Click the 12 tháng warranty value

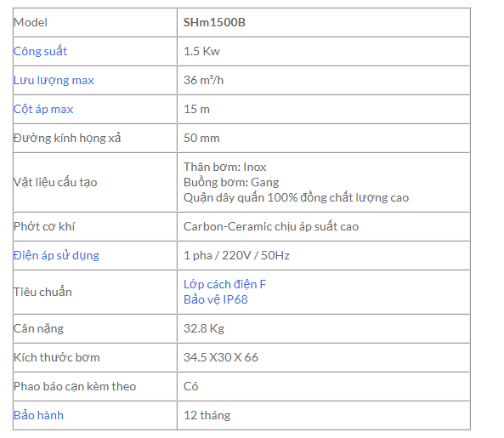(x=207, y=415)
